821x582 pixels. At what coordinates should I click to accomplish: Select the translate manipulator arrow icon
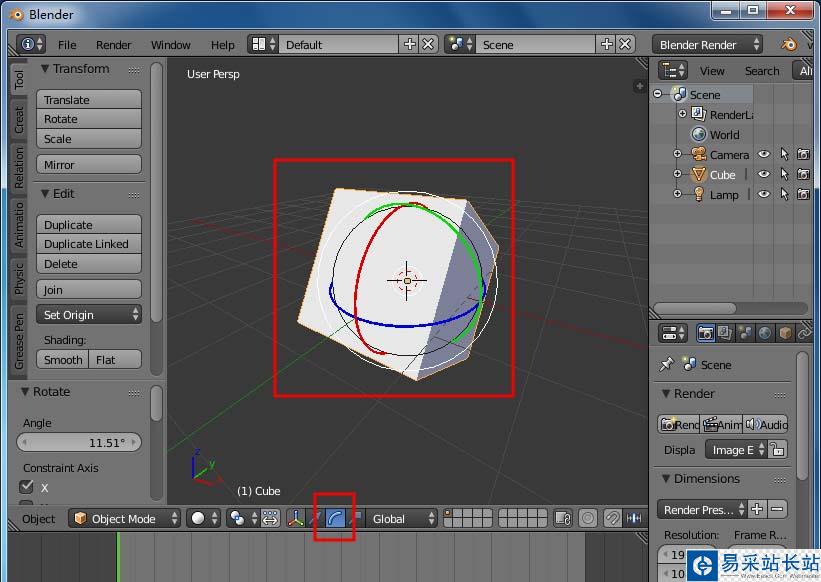[x=316, y=518]
